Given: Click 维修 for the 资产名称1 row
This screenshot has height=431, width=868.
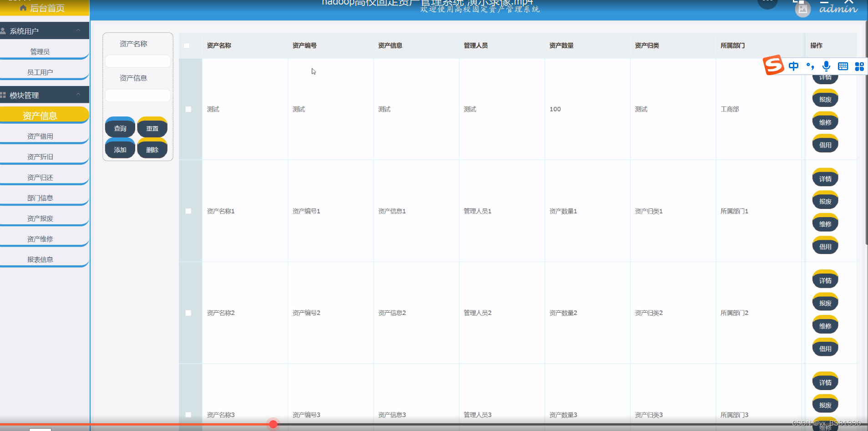Looking at the screenshot, I should click(825, 223).
